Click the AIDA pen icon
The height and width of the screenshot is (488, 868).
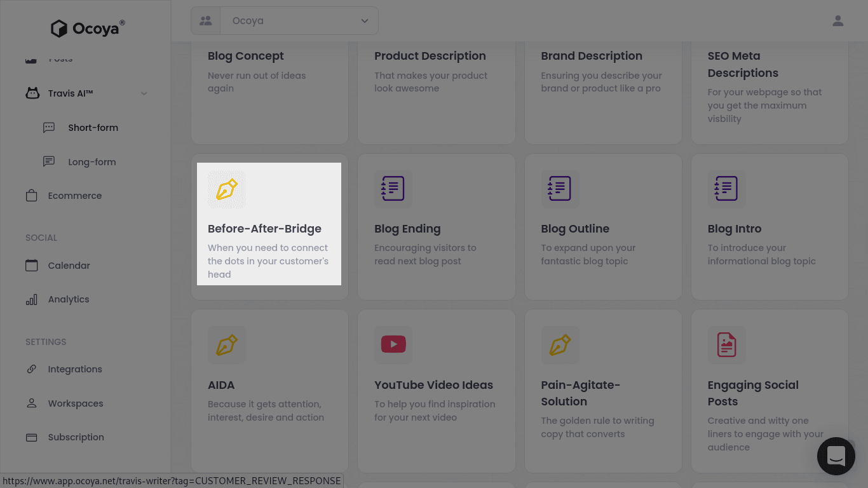tap(227, 345)
